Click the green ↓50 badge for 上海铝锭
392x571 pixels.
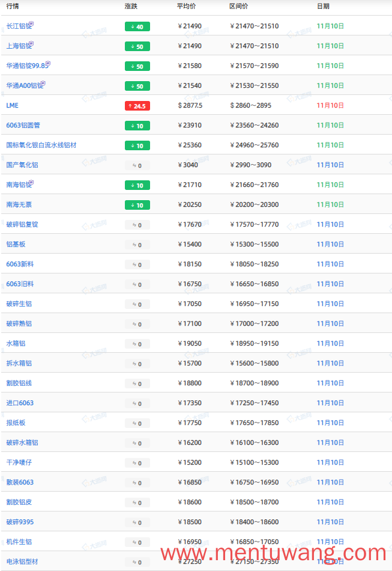click(137, 47)
